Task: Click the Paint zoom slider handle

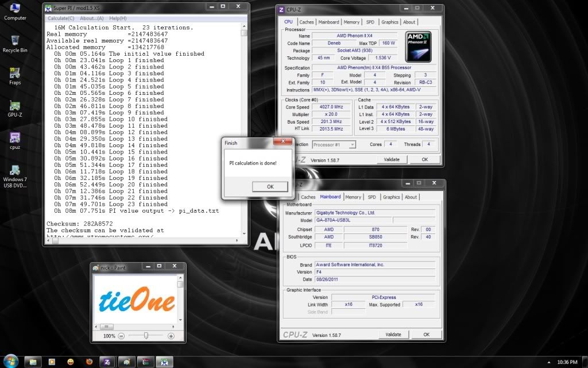Action: pyautogui.click(x=146, y=336)
